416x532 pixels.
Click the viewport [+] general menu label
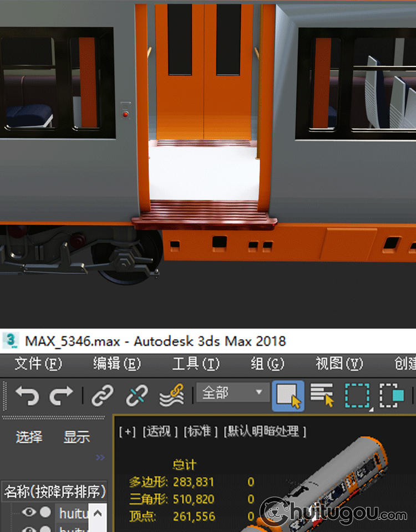point(128,432)
